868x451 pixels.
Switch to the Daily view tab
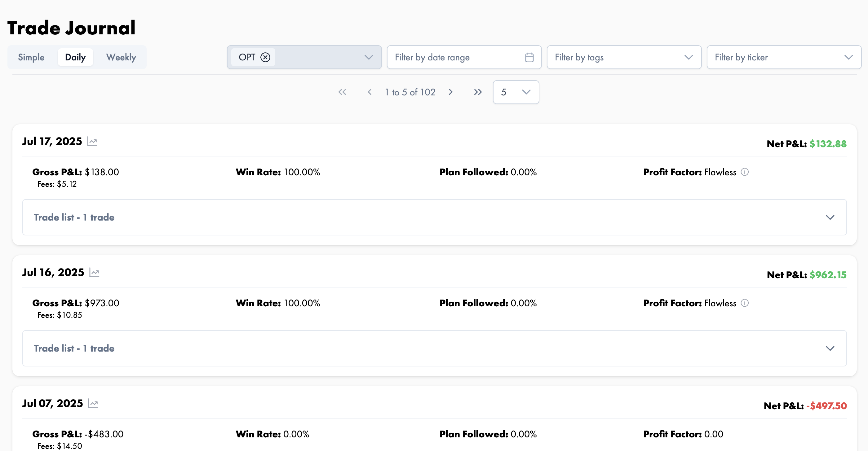[75, 57]
